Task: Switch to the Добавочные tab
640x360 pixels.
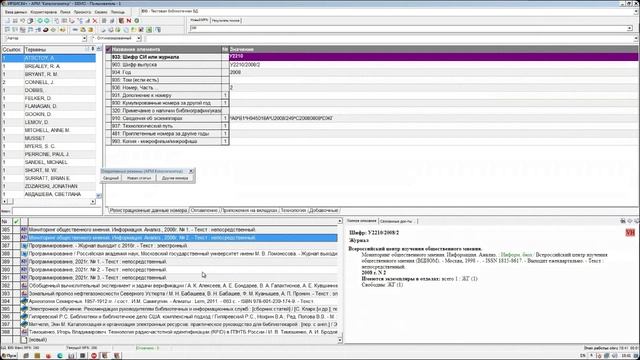Action: [x=324, y=210]
